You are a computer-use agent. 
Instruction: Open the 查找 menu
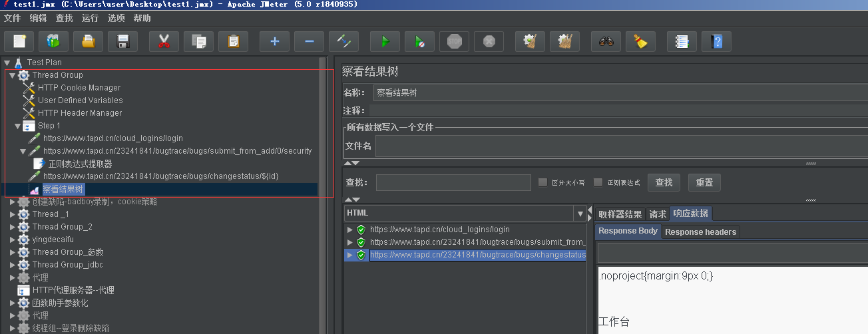pyautogui.click(x=65, y=19)
